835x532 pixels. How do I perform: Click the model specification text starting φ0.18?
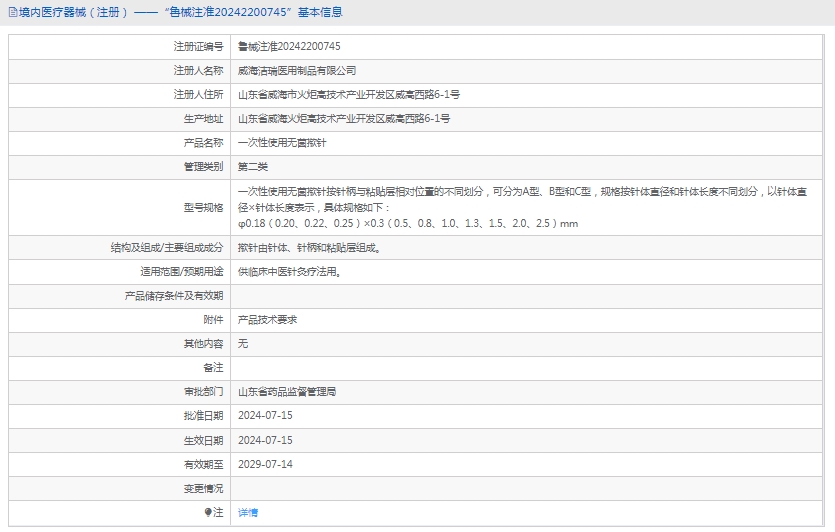pyautogui.click(x=407, y=223)
